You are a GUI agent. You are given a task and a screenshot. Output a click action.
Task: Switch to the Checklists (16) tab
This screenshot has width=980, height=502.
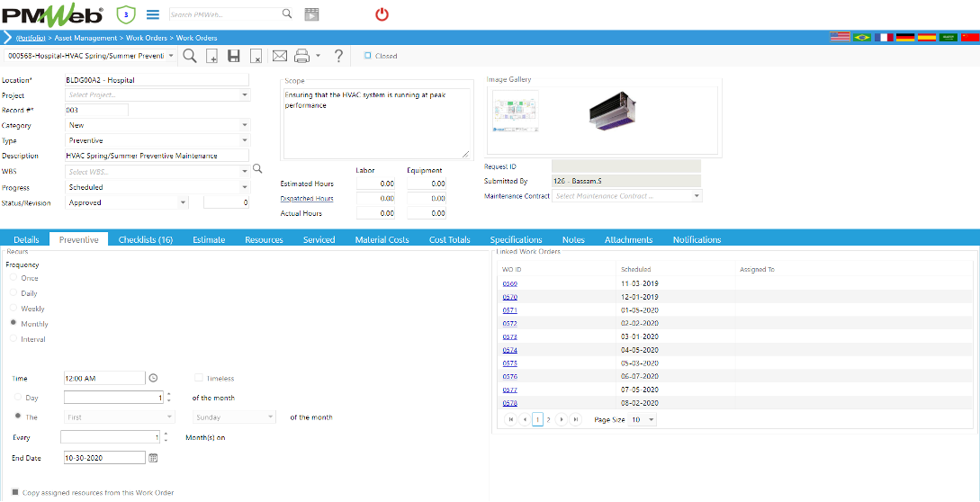pyautogui.click(x=146, y=239)
